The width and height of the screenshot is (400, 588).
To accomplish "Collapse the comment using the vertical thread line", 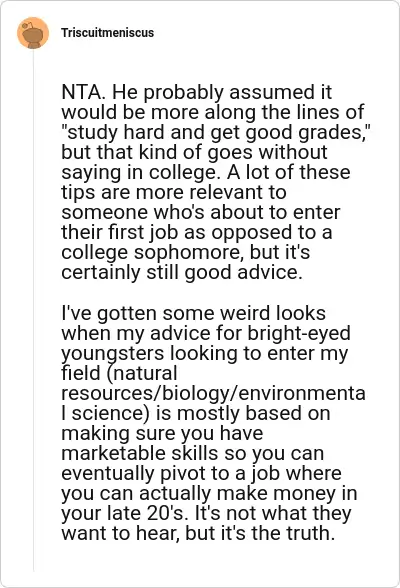I will 33,310.
